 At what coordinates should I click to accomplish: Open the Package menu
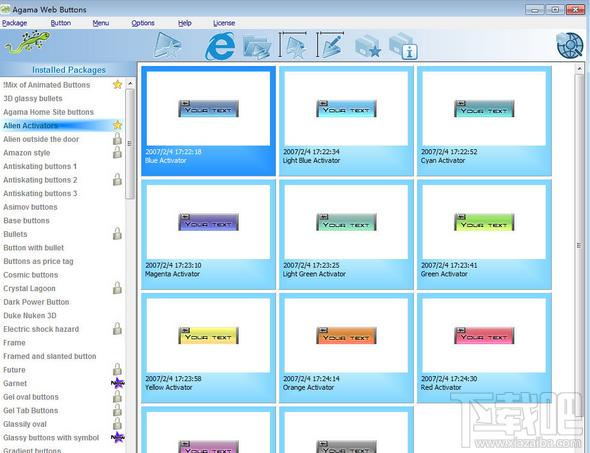(x=14, y=23)
